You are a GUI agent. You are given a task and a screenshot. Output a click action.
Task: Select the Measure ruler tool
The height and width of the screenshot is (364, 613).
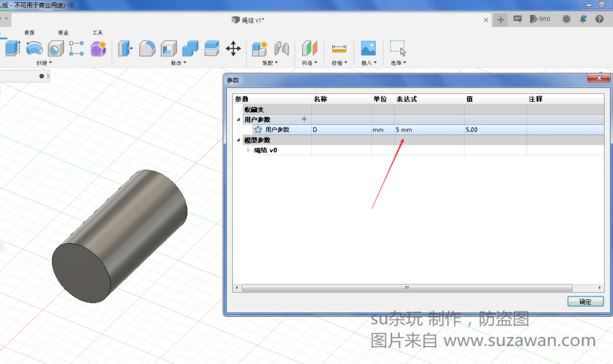pyautogui.click(x=339, y=48)
